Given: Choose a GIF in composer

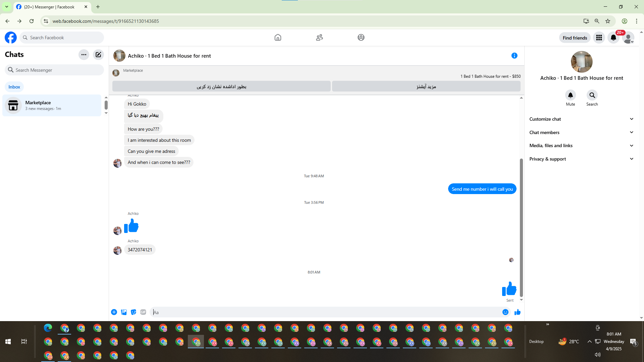Looking at the screenshot, I should 143,312.
